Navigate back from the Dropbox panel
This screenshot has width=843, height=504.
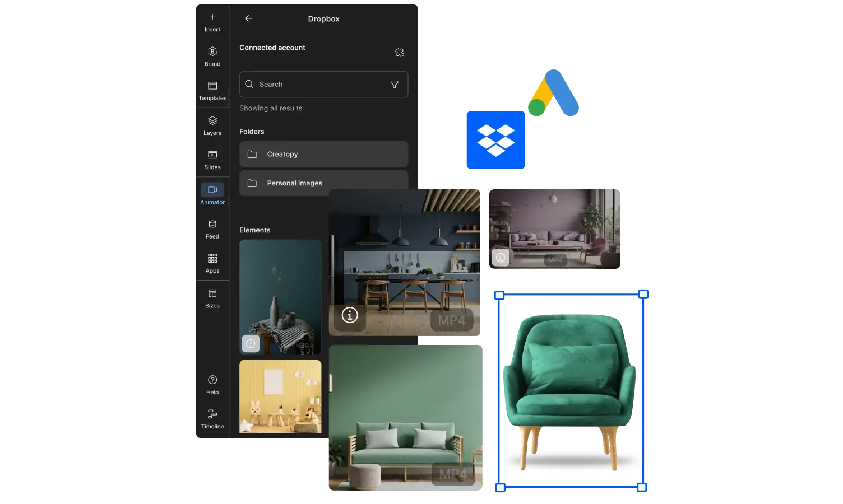coord(248,18)
